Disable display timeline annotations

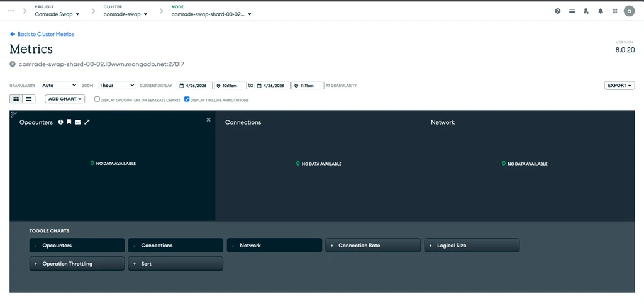(x=187, y=99)
